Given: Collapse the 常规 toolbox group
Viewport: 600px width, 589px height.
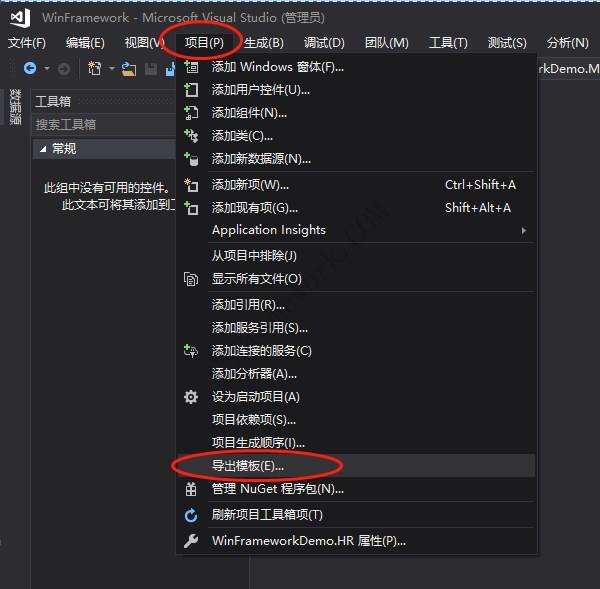Looking at the screenshot, I should [42, 149].
